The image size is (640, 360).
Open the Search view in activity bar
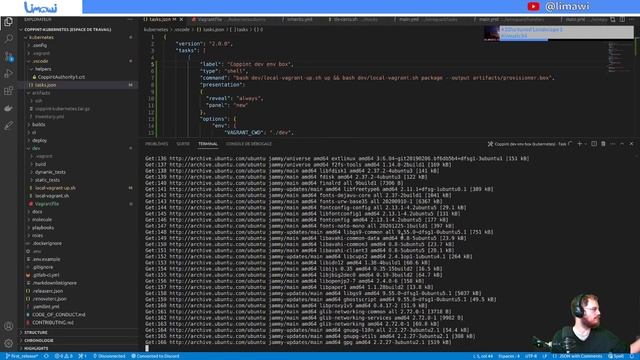[8, 39]
